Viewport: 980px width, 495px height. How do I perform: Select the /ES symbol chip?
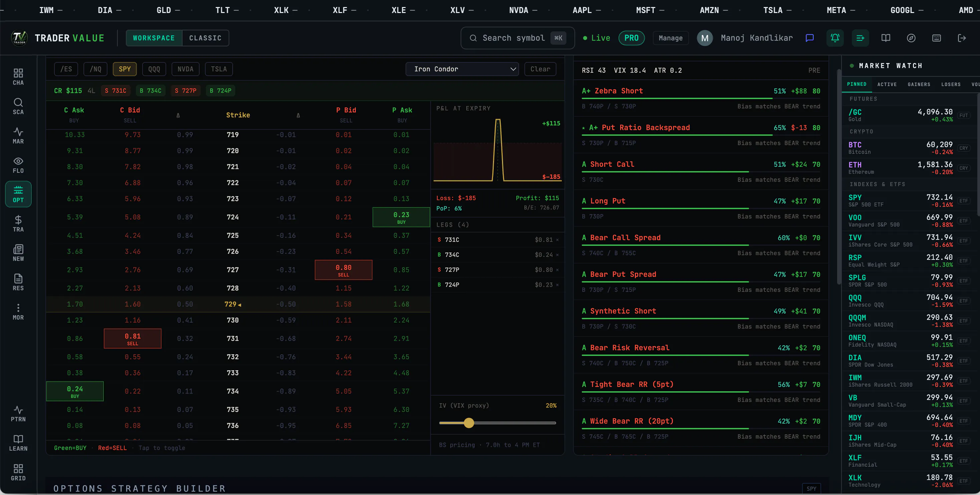[x=66, y=69]
